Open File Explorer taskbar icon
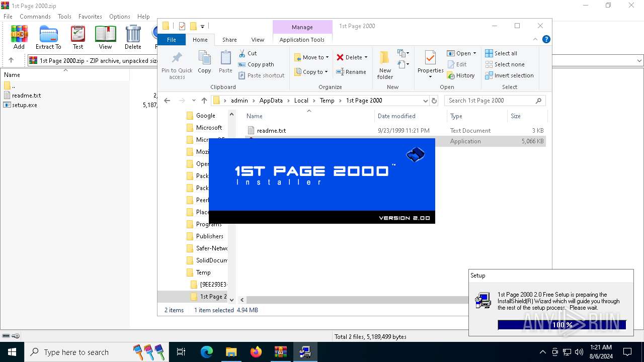 231,352
